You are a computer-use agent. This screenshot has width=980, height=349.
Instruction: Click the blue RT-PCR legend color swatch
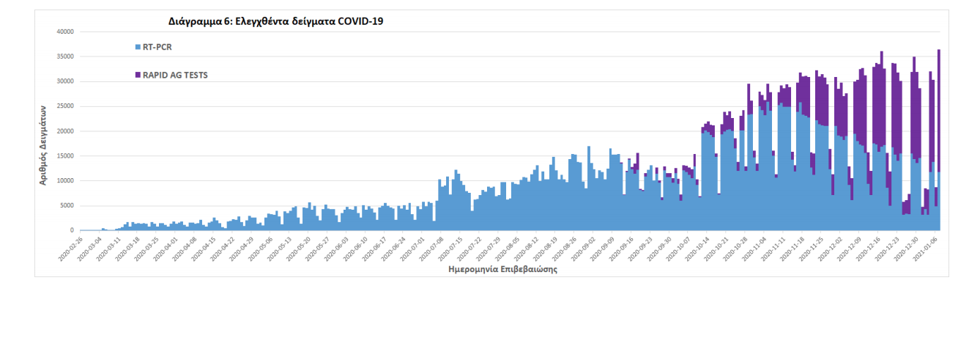point(138,47)
